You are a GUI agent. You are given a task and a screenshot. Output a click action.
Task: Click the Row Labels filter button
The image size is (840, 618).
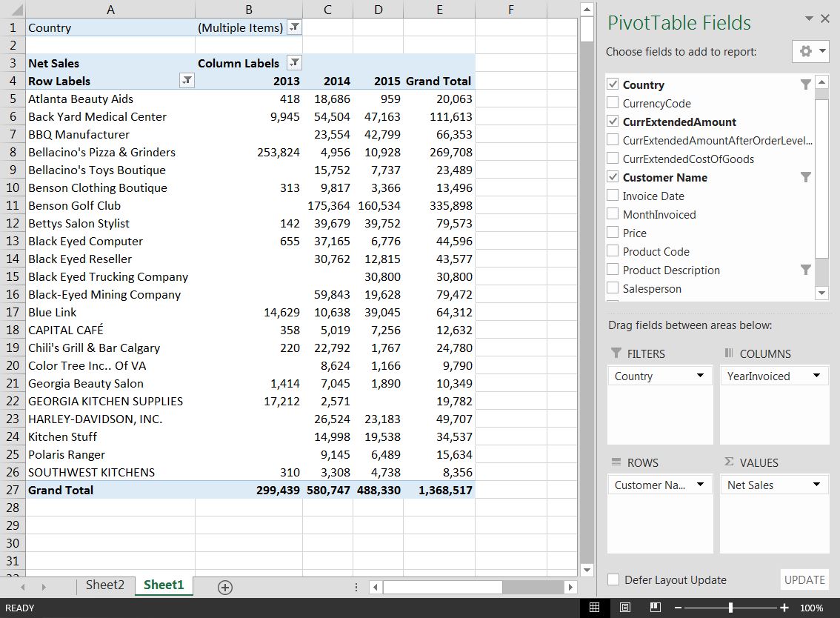[187, 81]
